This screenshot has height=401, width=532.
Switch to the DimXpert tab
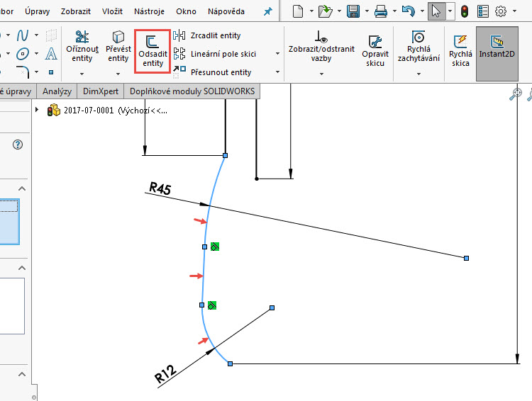[x=100, y=91]
